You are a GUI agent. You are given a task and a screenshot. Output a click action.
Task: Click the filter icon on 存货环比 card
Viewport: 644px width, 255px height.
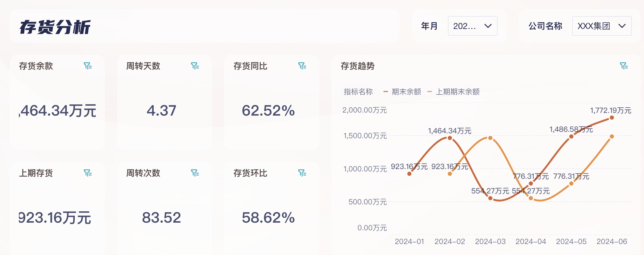[302, 173]
